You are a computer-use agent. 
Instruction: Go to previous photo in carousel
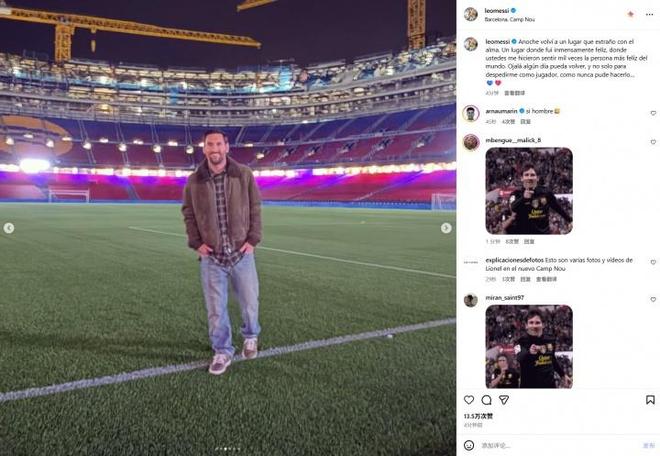(x=9, y=228)
